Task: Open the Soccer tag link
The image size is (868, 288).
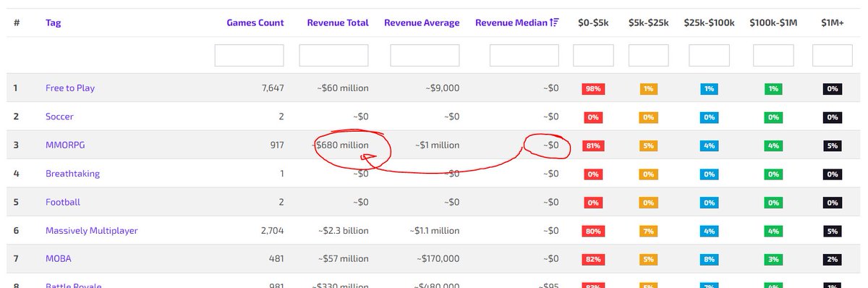Action: [x=59, y=117]
